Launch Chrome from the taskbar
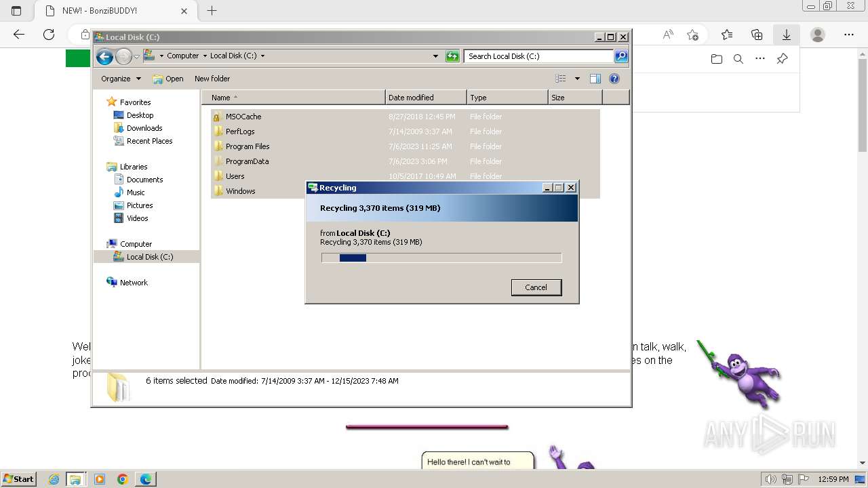 [x=122, y=479]
